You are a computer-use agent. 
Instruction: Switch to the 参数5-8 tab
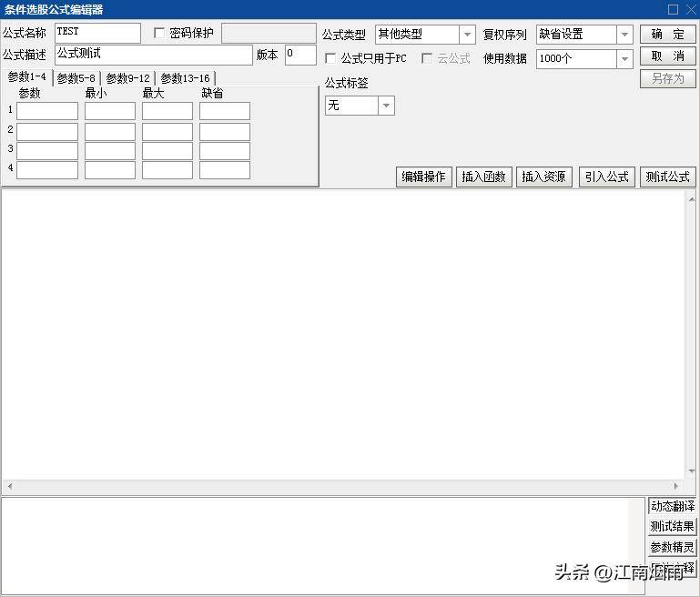[x=76, y=78]
